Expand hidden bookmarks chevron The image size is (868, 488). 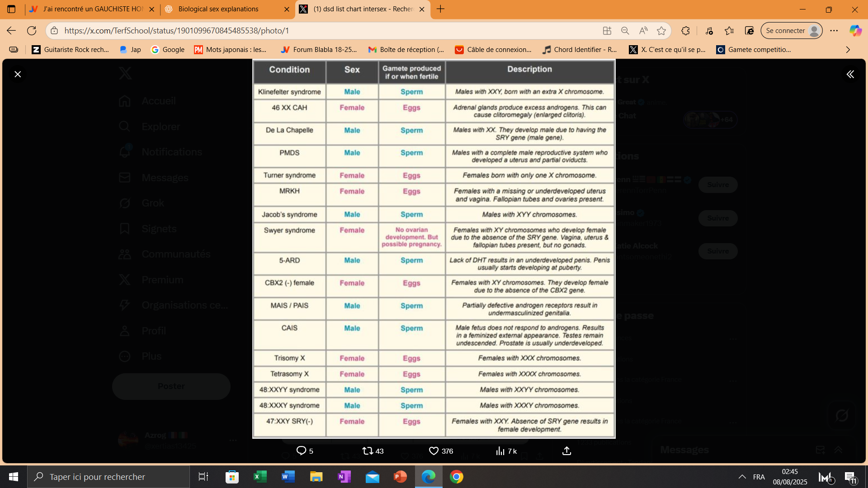[x=848, y=50]
